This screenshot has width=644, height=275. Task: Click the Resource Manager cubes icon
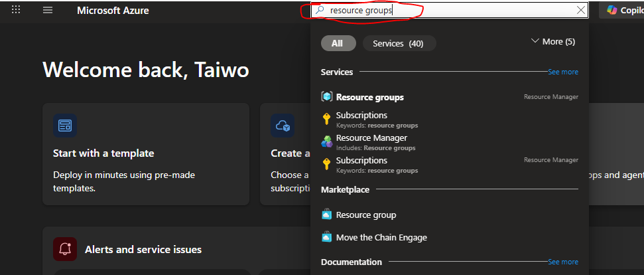(x=327, y=141)
